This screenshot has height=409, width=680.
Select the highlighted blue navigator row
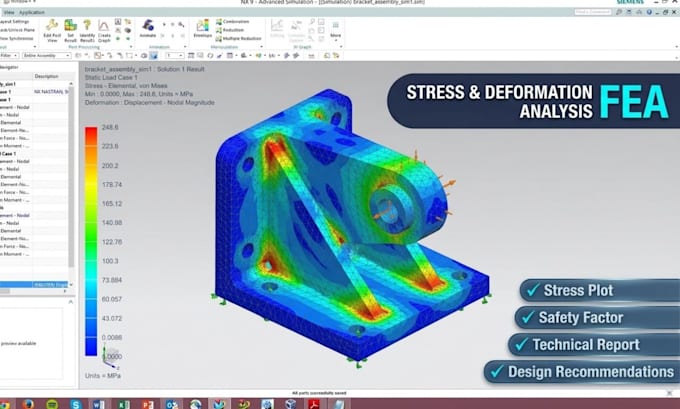click(x=34, y=285)
